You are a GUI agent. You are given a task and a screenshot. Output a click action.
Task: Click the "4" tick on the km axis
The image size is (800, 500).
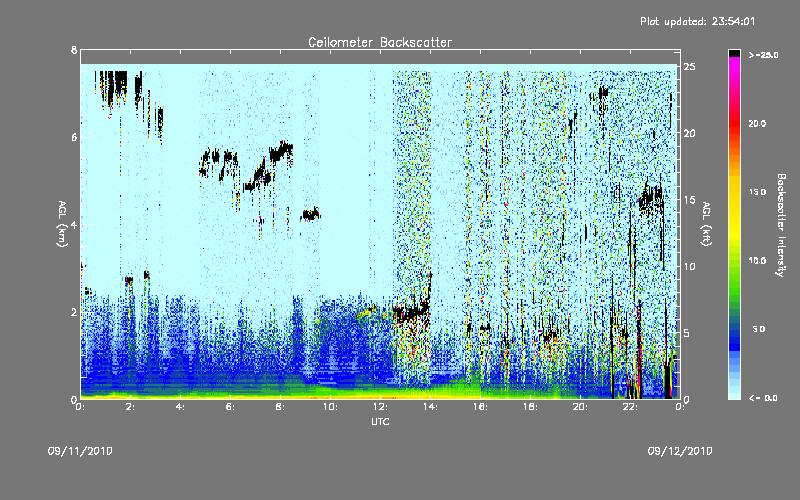74,224
